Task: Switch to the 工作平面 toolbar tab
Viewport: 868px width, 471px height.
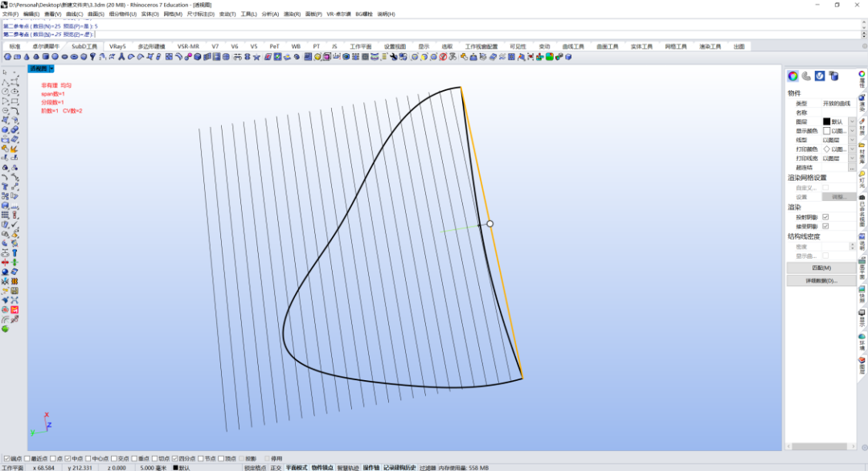Action: coord(360,47)
